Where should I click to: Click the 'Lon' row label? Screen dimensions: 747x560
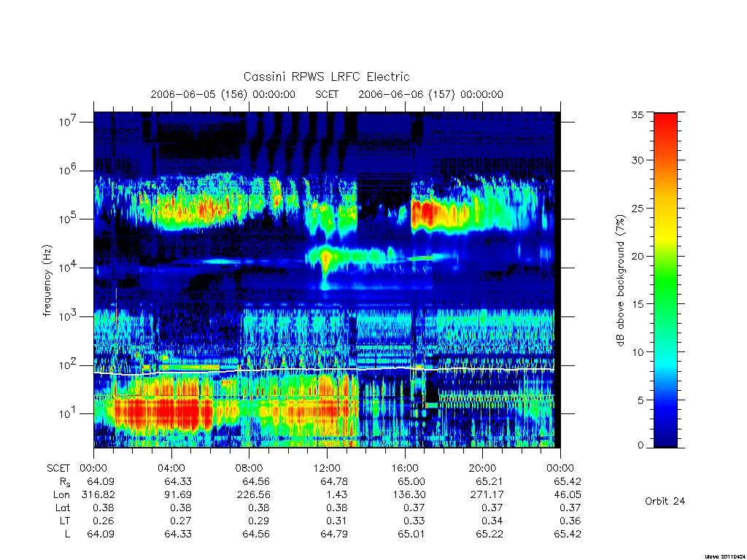62,495
